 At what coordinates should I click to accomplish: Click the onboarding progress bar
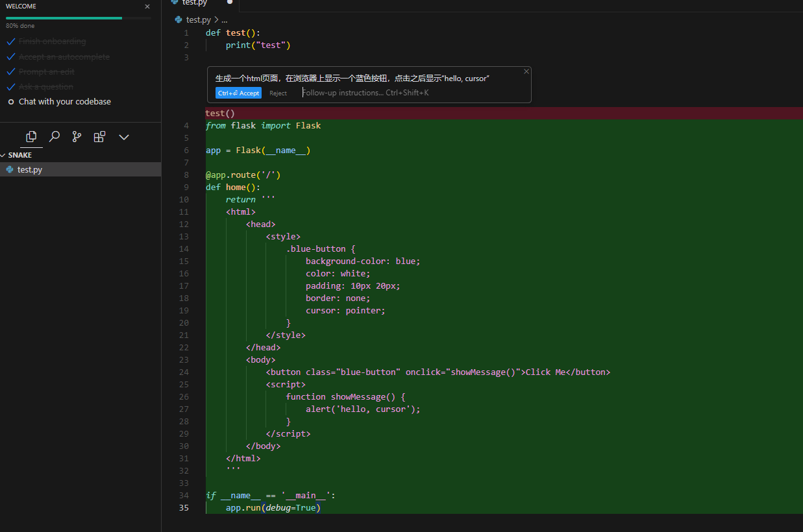pyautogui.click(x=78, y=18)
